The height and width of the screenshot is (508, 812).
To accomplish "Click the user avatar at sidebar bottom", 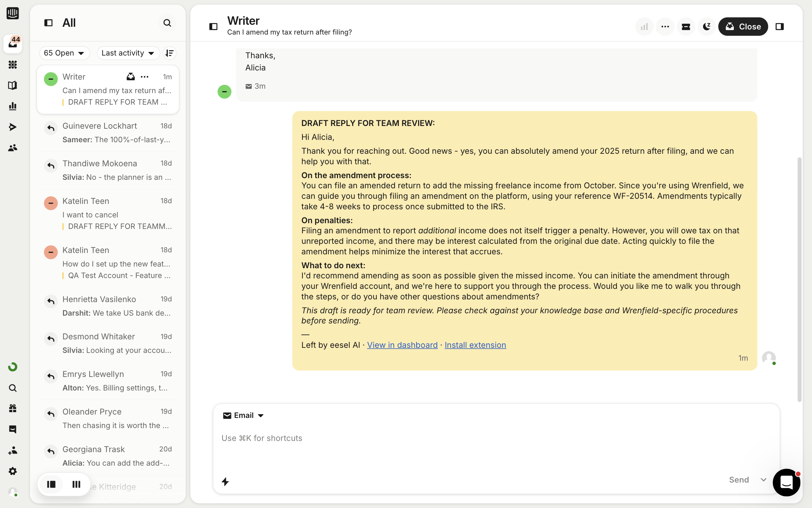I will tap(13, 492).
